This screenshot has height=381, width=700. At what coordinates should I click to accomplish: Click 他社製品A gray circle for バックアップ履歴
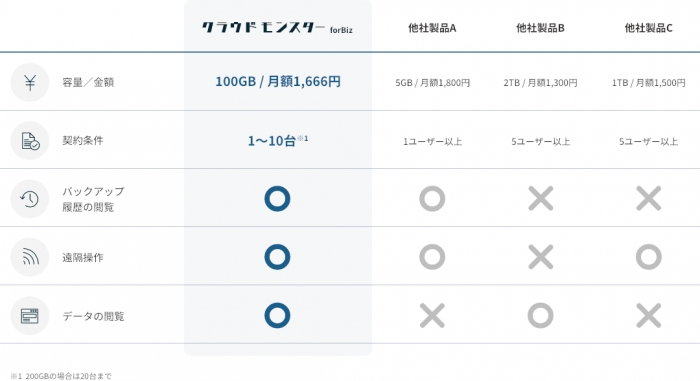432,199
